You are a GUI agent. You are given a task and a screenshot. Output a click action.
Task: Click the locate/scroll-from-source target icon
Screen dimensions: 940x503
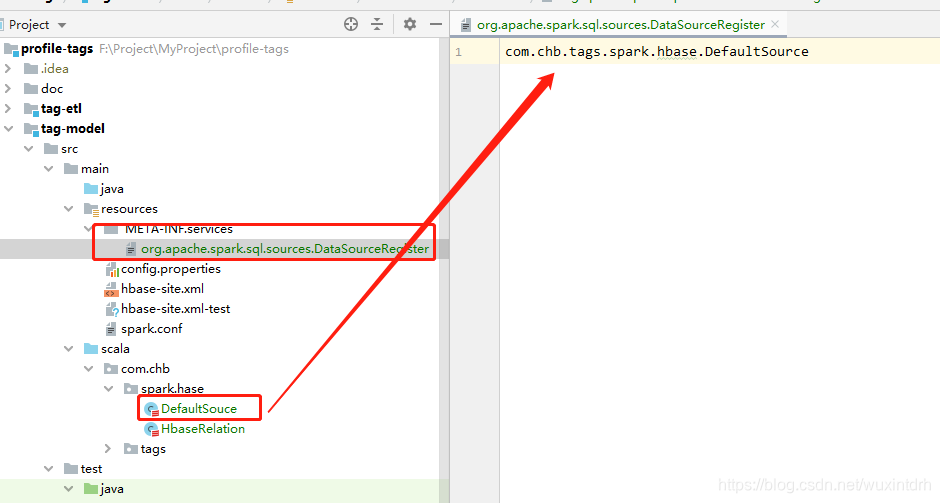coord(351,25)
